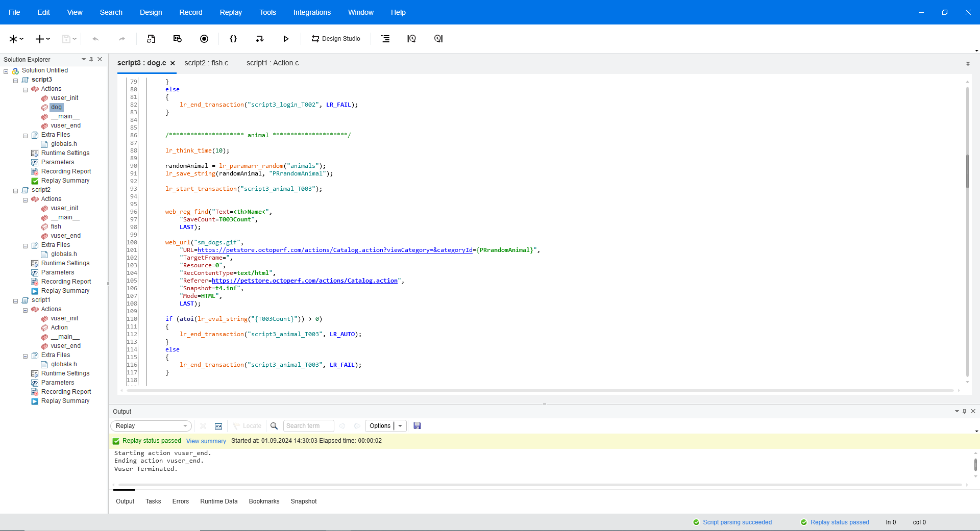
Task: Save output log with the floppy icon
Action: tap(417, 426)
